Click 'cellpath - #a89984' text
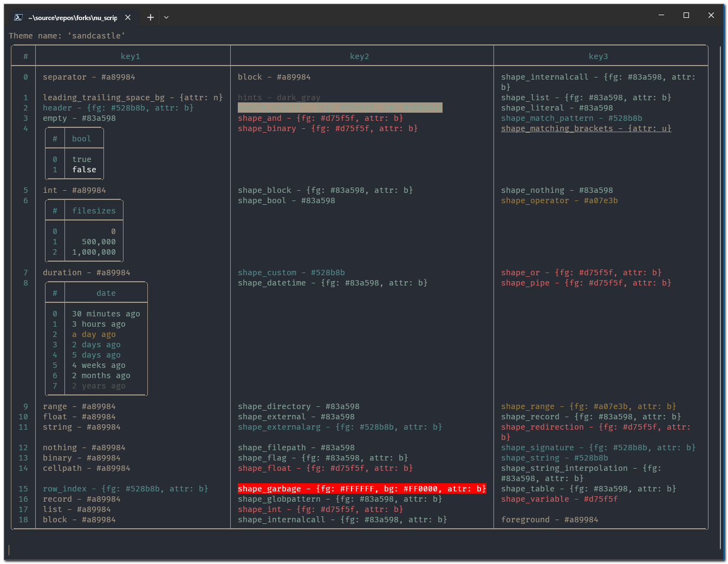Viewport: 728px width, 564px height. [87, 468]
